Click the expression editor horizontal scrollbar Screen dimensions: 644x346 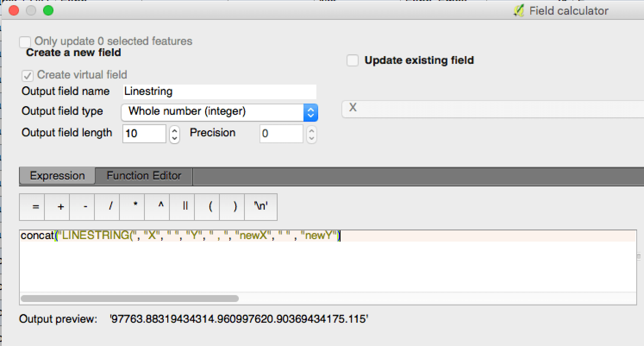coord(129,298)
